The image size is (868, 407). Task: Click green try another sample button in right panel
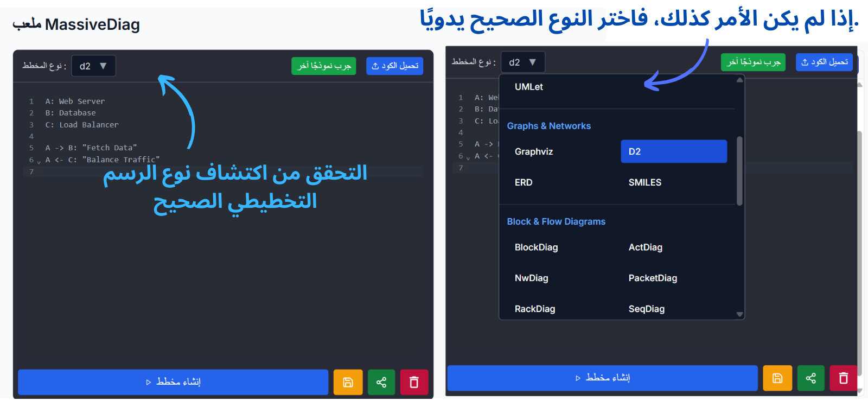753,62
